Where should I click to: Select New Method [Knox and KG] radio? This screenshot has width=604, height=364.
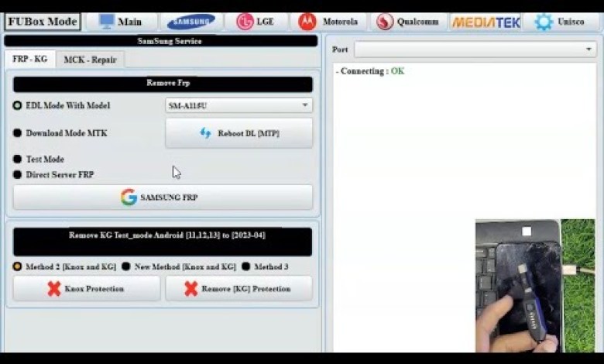126,266
